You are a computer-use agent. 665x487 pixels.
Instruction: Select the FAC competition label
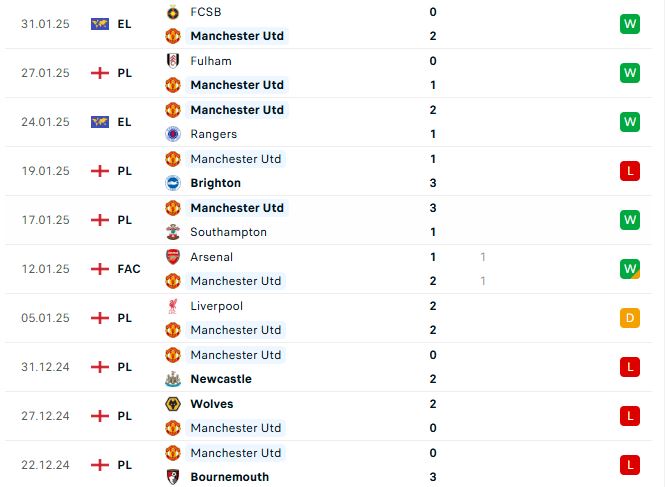(x=129, y=269)
